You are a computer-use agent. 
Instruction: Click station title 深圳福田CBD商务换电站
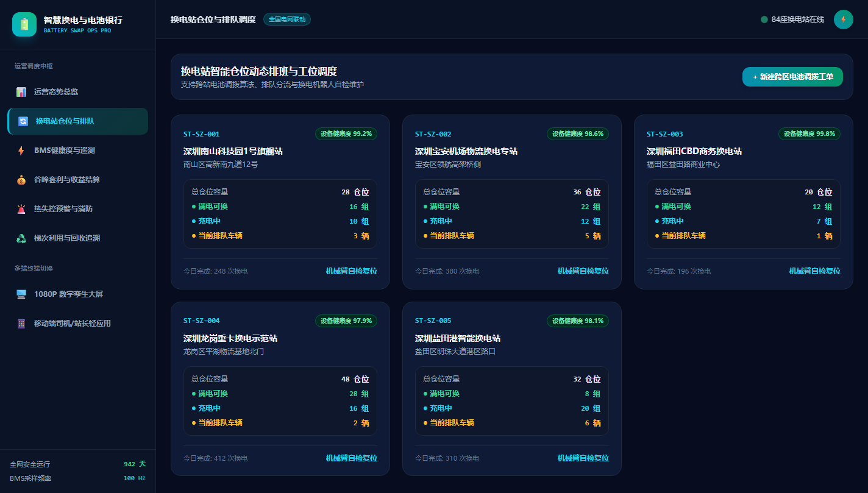pyautogui.click(x=694, y=151)
